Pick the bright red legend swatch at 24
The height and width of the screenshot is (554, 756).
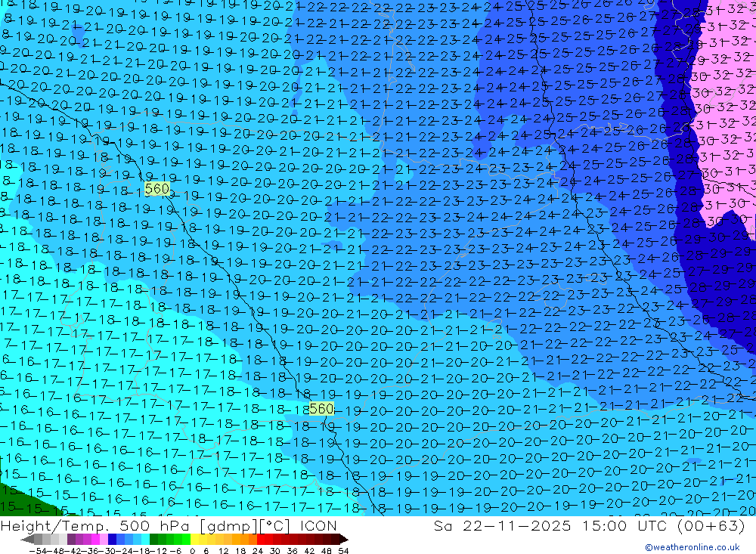[261, 540]
